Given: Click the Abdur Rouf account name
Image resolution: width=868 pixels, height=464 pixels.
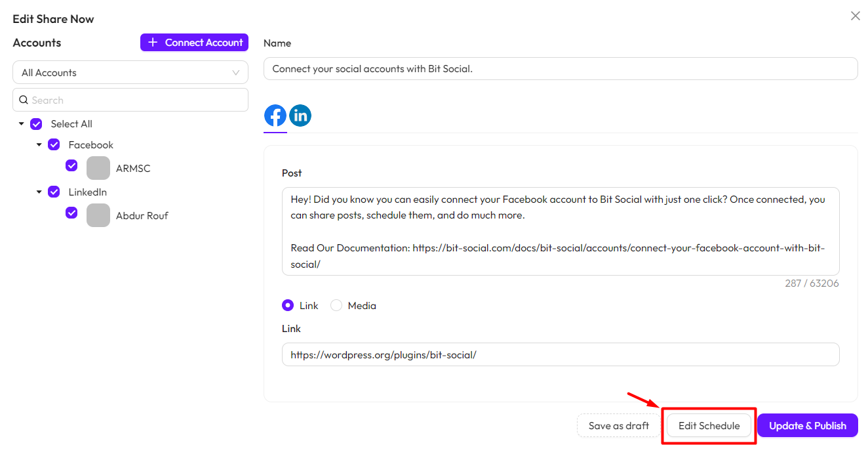Looking at the screenshot, I should [x=142, y=215].
